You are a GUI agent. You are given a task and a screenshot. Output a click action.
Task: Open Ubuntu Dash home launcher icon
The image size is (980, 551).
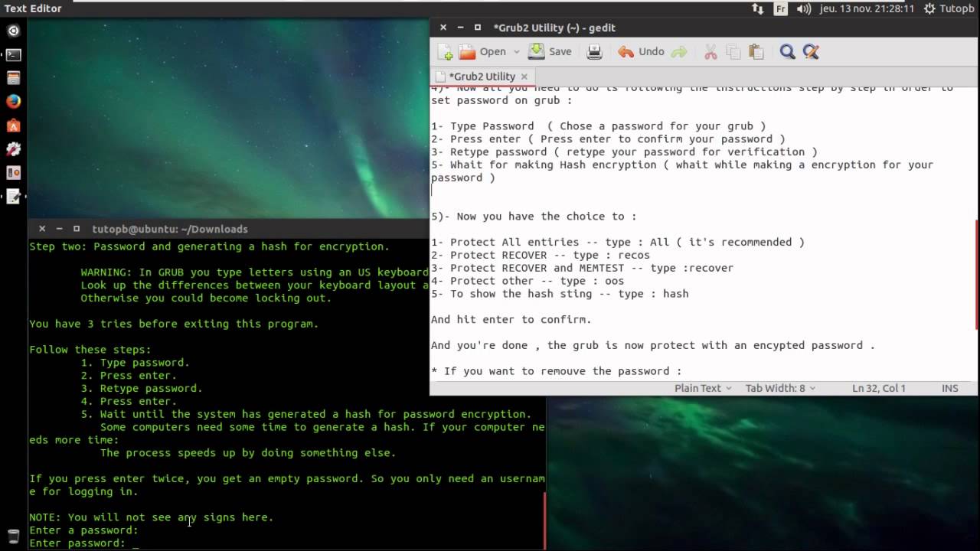click(13, 31)
